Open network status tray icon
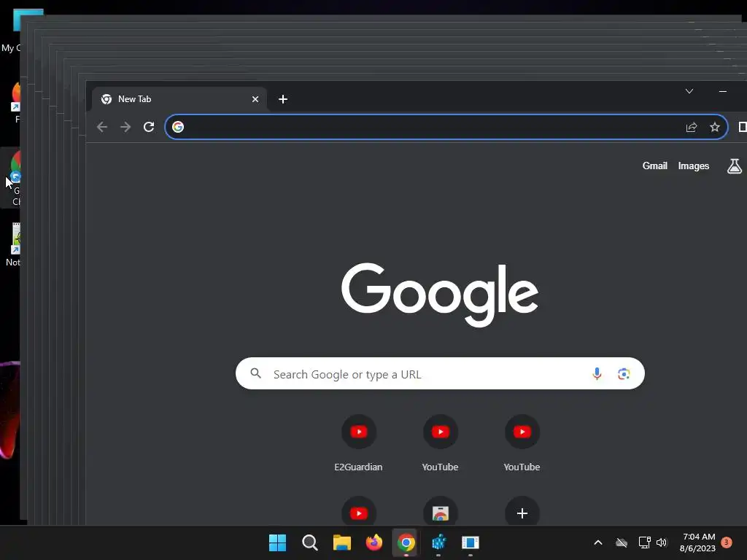Viewport: 747px width, 560px height. coord(645,542)
